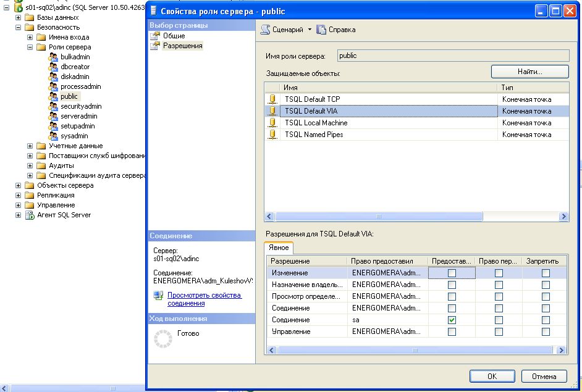582x392 pixels.
Task: Click the Имя роли сервера field
Action: [453, 56]
